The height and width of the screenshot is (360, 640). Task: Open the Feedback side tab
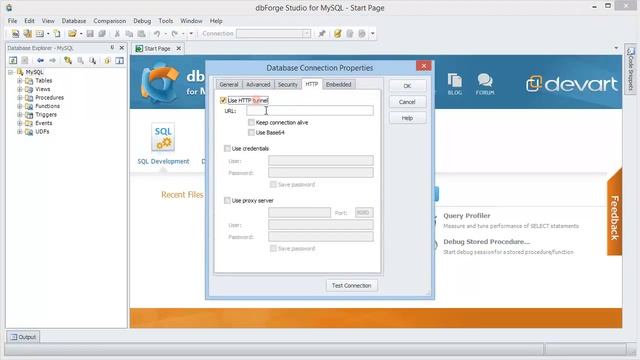tap(615, 216)
